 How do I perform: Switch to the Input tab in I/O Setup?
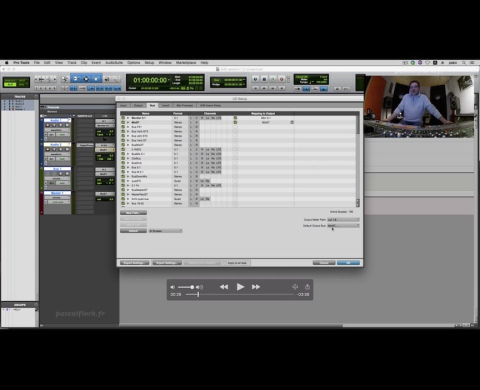click(123, 105)
